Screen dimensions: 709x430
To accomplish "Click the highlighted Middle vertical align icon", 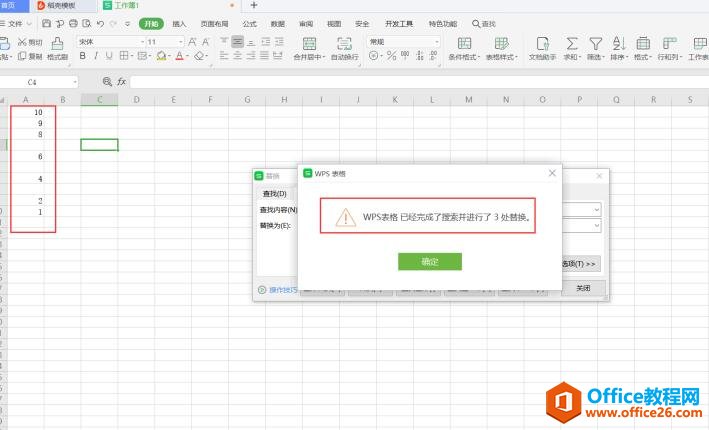I will 237,42.
